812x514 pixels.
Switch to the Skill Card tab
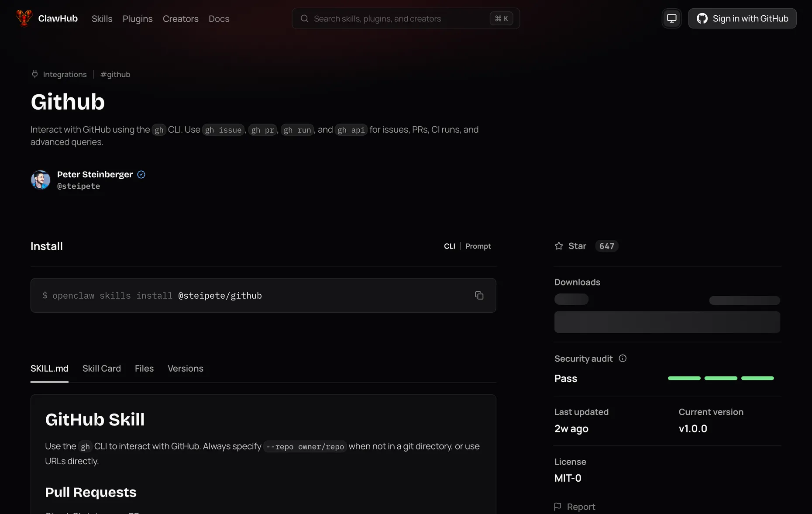[x=102, y=369]
